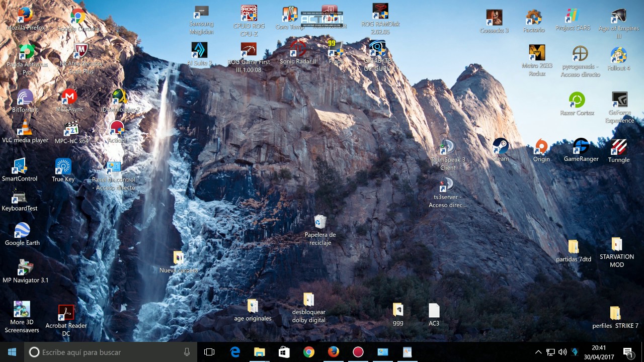Open the volume control in tray
644x362 pixels.
pos(562,352)
